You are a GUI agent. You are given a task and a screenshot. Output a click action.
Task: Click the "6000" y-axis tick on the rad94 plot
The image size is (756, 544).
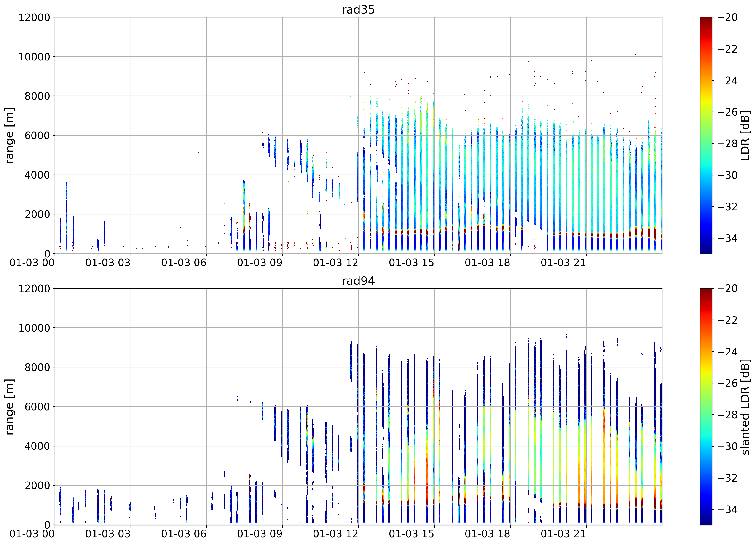point(37,407)
